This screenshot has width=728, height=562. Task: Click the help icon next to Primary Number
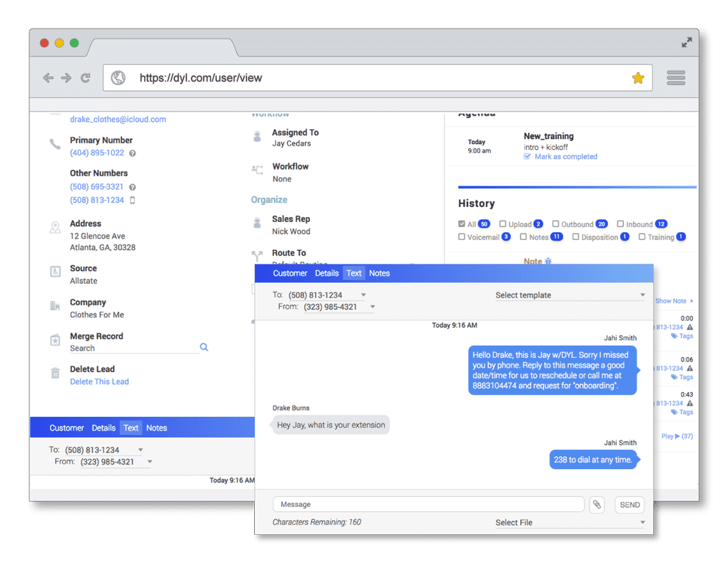[133, 154]
